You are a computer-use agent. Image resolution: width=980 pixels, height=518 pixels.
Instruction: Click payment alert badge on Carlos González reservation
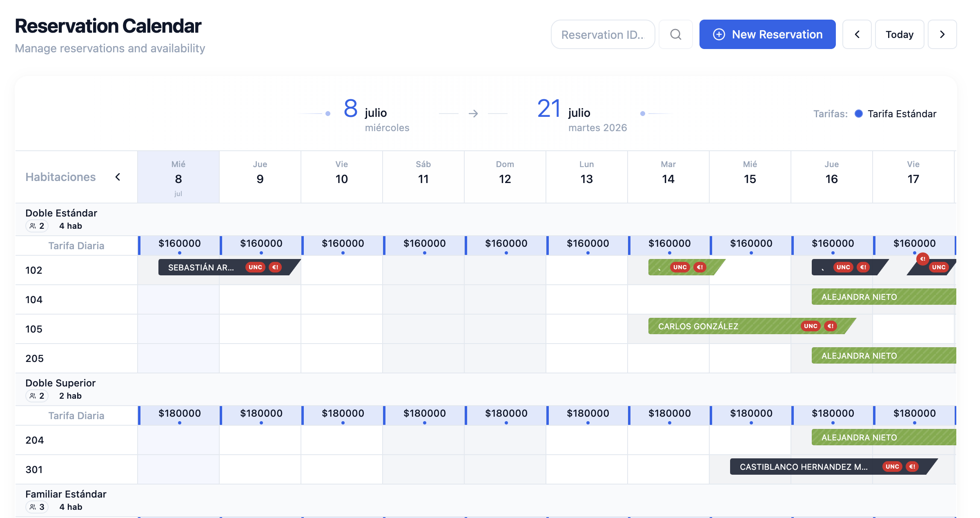tap(831, 326)
